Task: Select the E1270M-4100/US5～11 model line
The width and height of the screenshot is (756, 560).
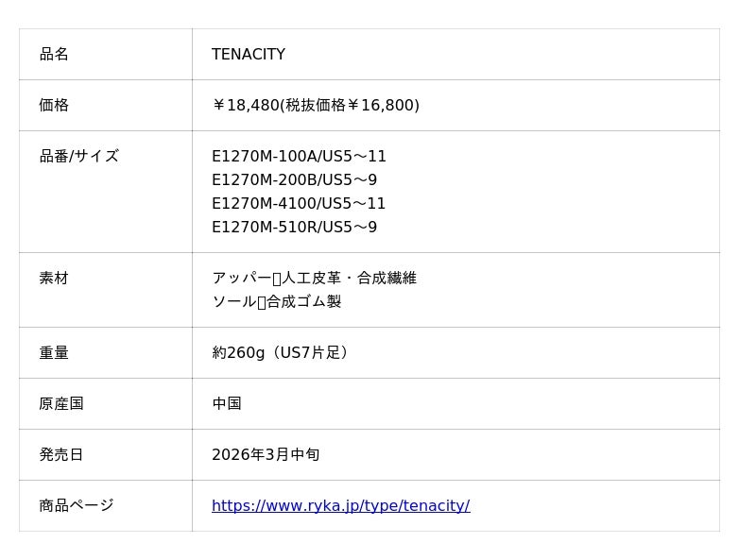Action: [x=299, y=204]
